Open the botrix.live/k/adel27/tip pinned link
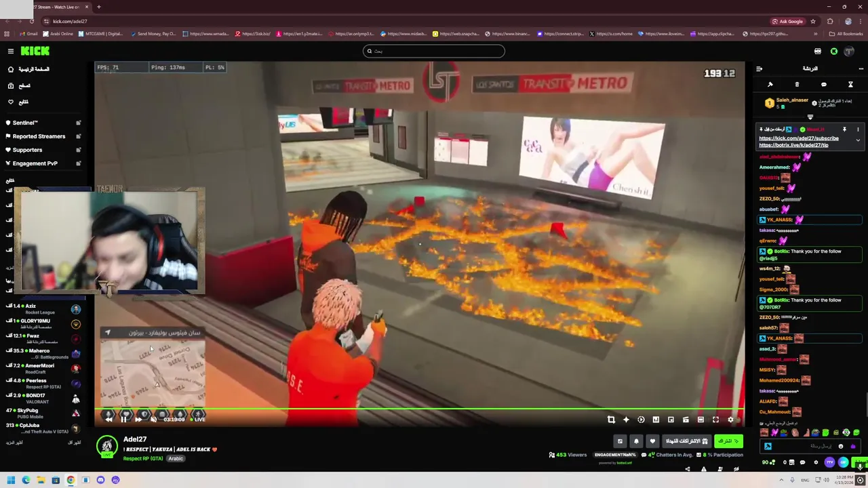 793,145
